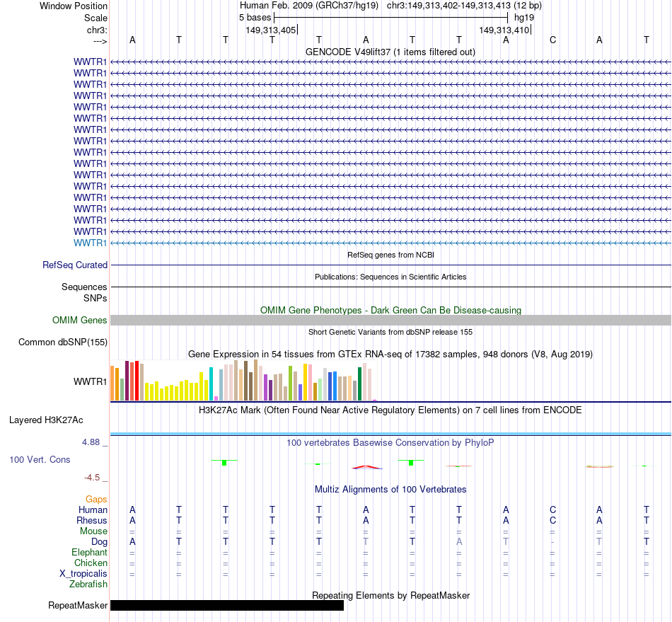672x622 pixels.
Task: Open the 'OMIM Gene Phenotypes' track title
Action: pyautogui.click(x=390, y=311)
